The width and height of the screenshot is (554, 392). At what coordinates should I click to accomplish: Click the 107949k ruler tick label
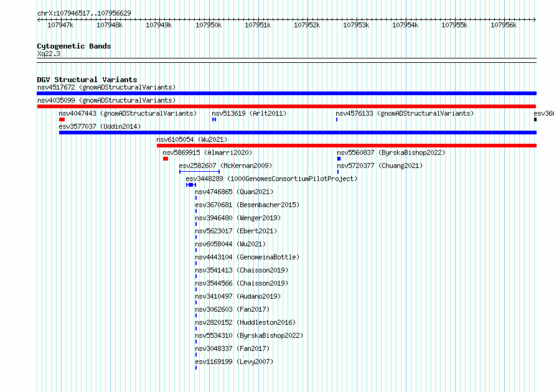159,25
